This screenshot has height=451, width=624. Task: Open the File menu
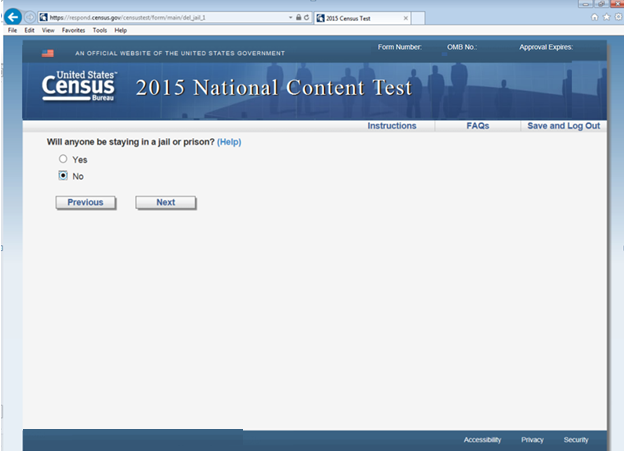coord(12,30)
